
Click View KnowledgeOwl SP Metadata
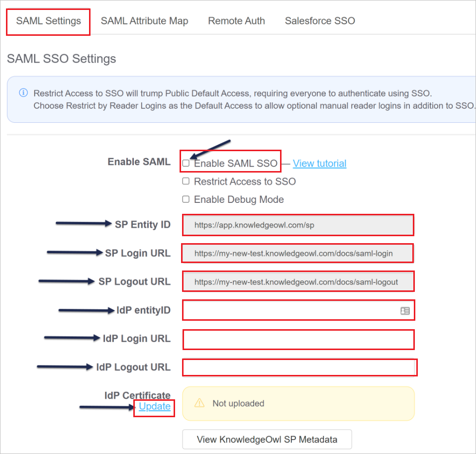point(267,439)
